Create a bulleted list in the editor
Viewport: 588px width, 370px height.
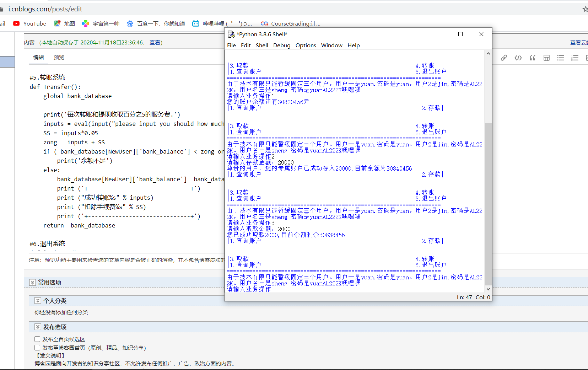[x=561, y=58]
